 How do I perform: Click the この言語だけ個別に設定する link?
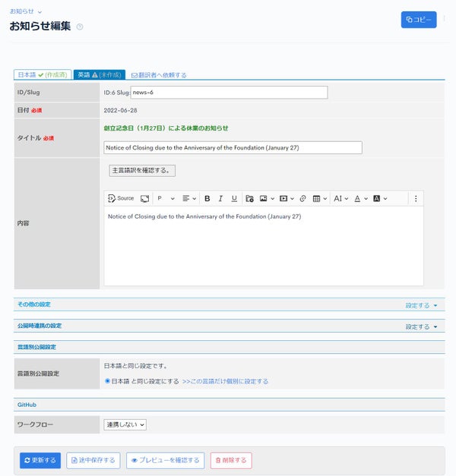click(225, 381)
